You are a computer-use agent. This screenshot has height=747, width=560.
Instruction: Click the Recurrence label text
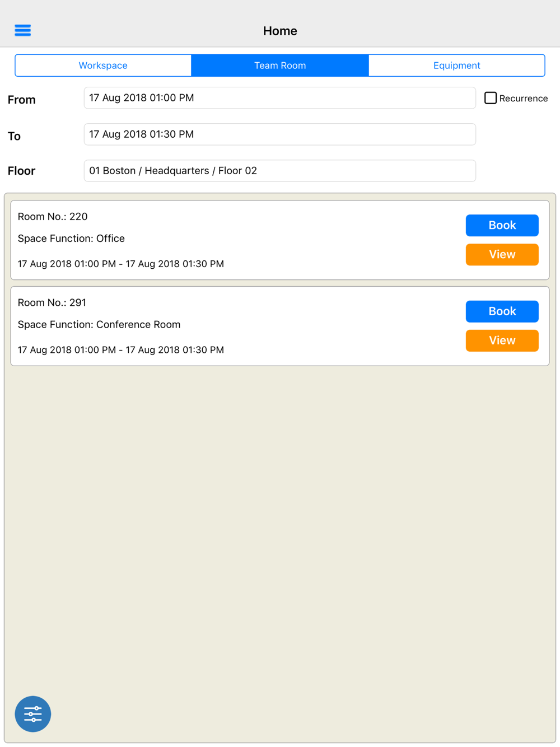(524, 99)
